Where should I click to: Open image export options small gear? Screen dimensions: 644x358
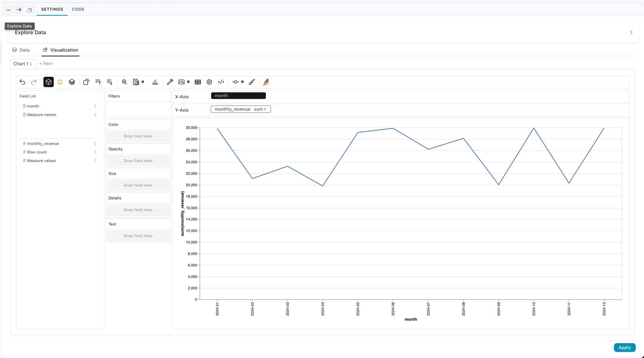pos(188,82)
